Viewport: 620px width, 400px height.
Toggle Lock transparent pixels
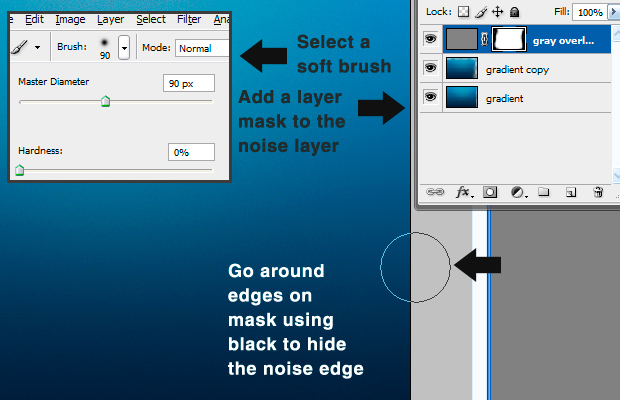point(463,12)
